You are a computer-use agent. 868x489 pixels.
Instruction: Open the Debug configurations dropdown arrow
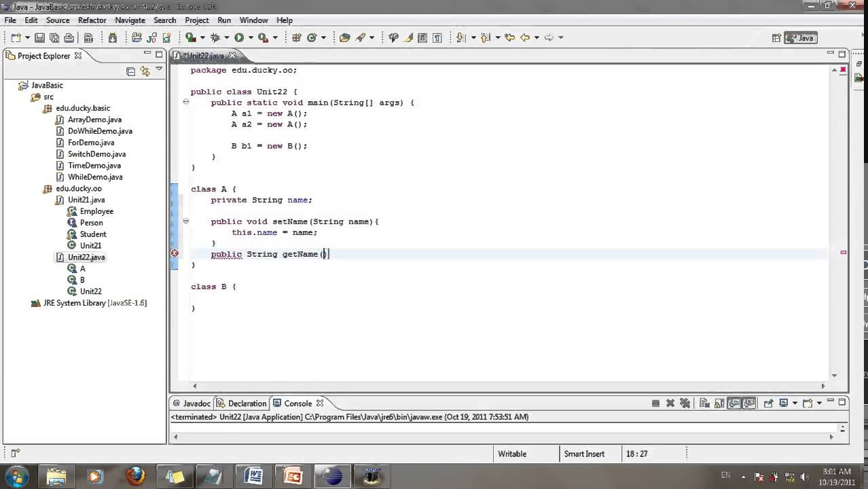226,38
